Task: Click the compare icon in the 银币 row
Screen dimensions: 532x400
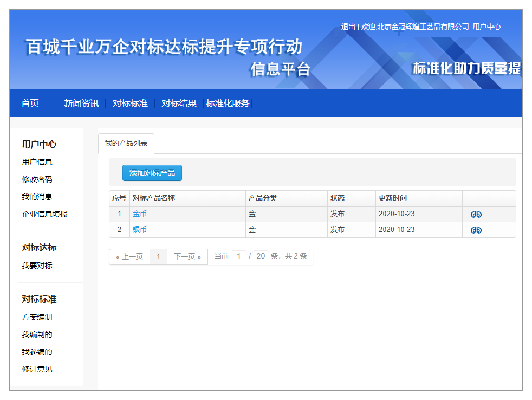Action: click(476, 230)
